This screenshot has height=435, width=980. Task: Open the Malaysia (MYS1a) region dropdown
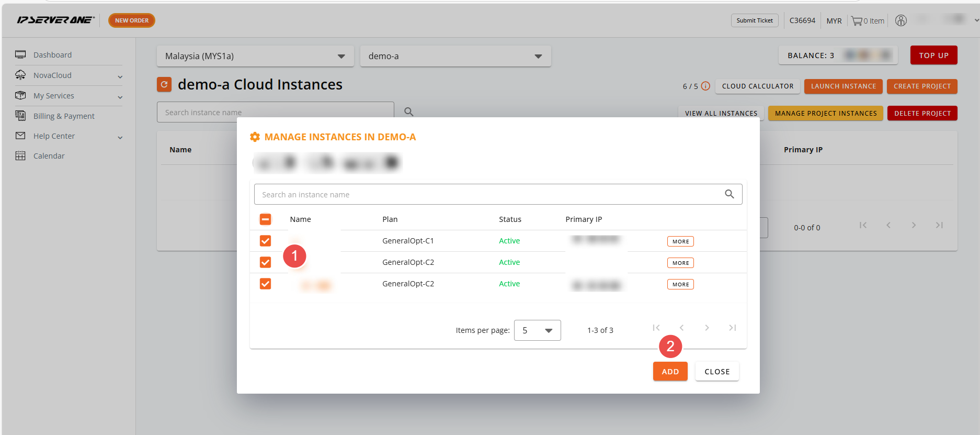click(x=255, y=56)
